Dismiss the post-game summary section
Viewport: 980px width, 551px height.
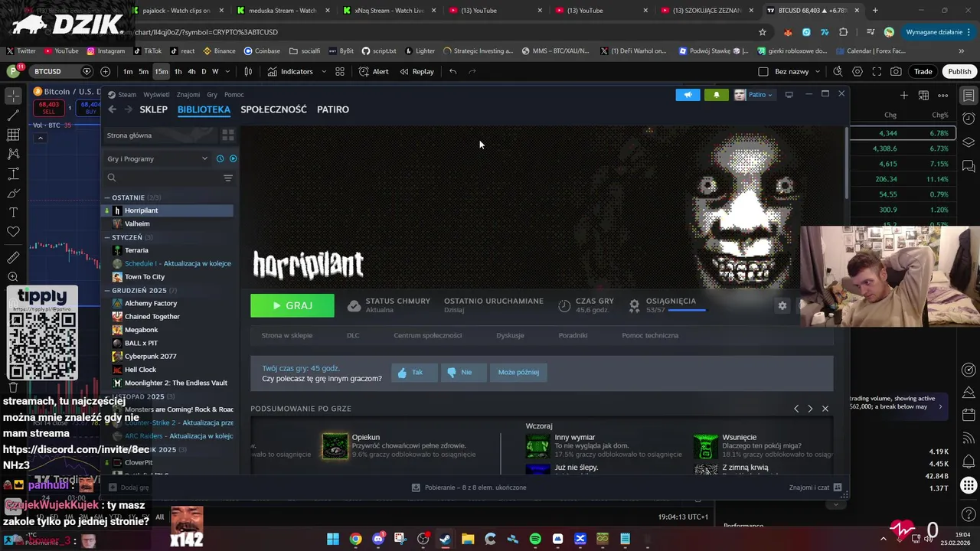825,409
